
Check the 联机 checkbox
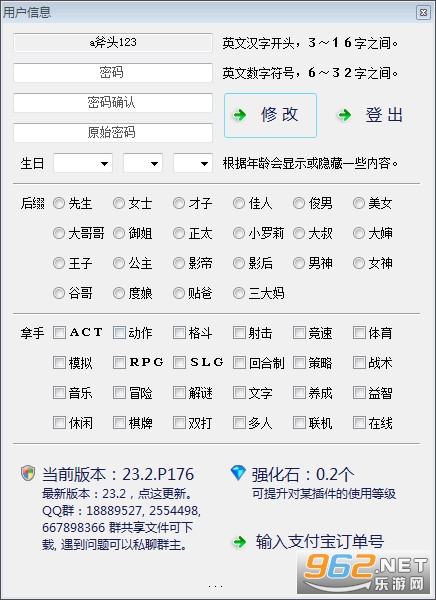pos(299,423)
